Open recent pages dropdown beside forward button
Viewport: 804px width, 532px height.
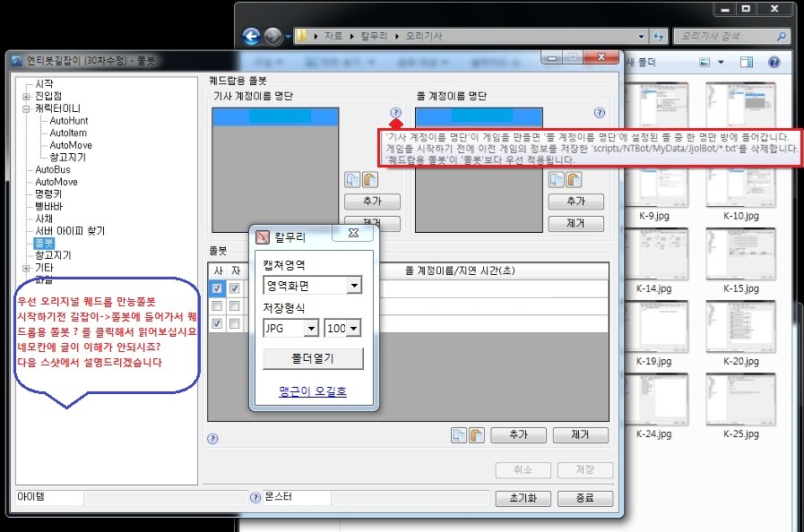(x=288, y=37)
